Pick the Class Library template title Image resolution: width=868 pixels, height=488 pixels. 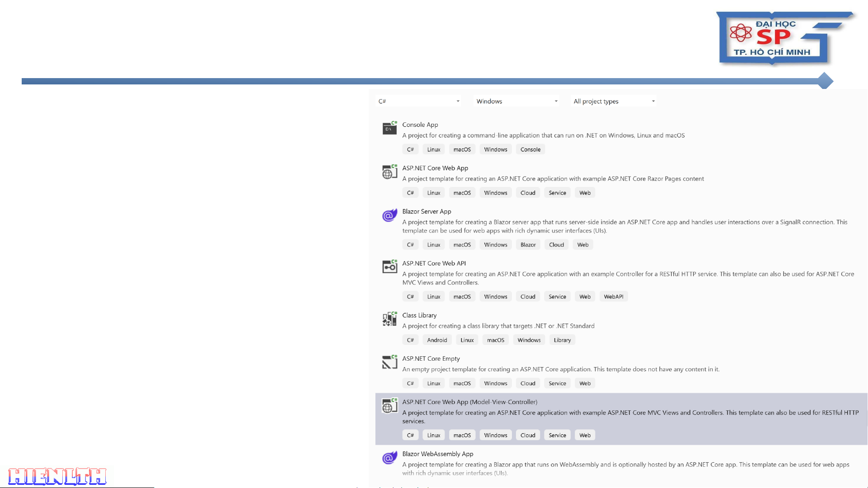[419, 315]
